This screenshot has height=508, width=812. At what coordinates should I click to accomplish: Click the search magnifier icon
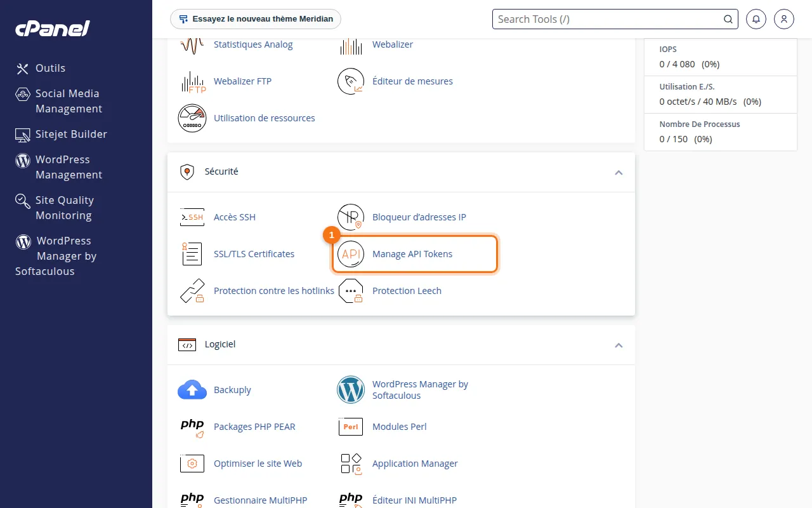(x=728, y=19)
